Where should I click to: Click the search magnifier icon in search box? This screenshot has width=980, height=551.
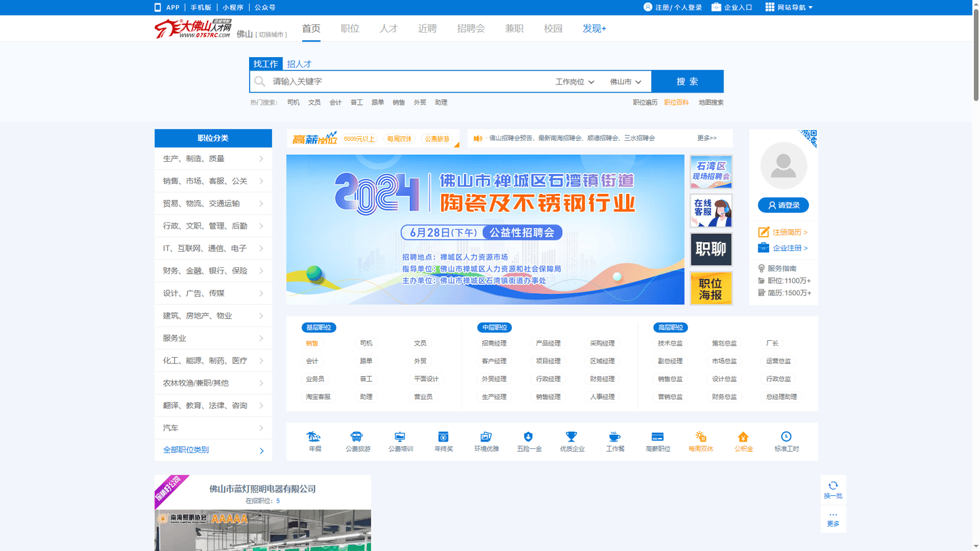coord(260,82)
